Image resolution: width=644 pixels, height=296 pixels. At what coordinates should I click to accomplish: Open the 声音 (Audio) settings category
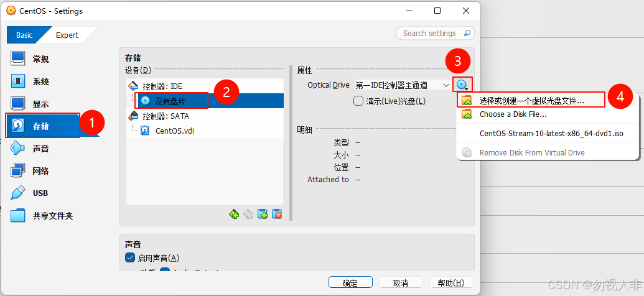[30, 149]
